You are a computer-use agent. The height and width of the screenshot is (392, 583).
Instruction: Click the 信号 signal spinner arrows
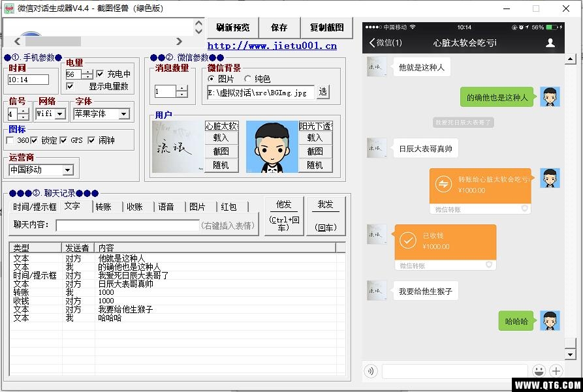click(23, 114)
